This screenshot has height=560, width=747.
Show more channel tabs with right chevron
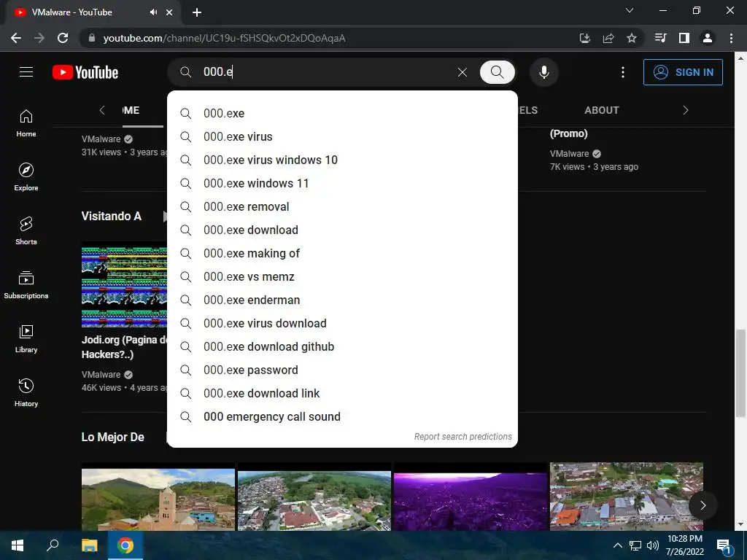[686, 111]
